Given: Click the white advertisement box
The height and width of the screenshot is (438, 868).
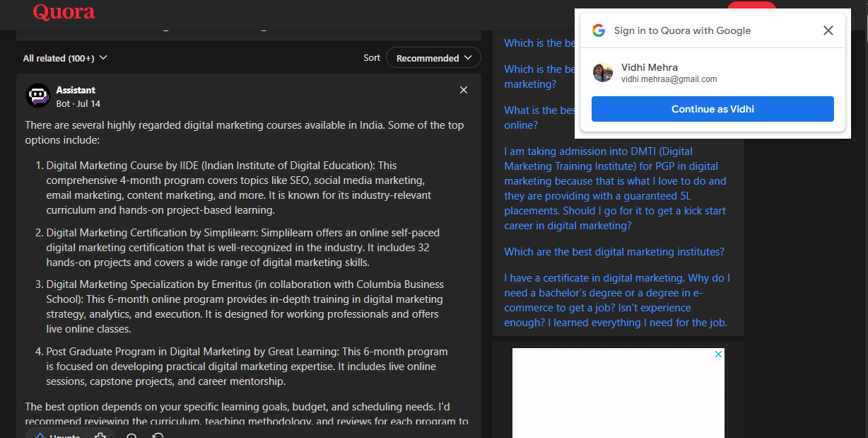Looking at the screenshot, I should (x=618, y=396).
